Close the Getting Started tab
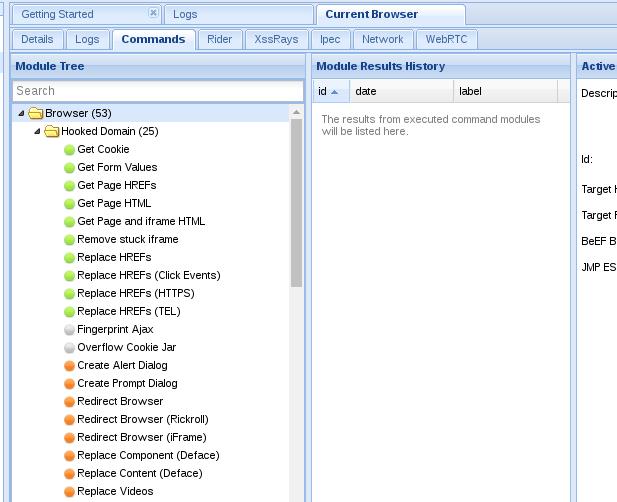The height and width of the screenshot is (502, 617). 153,14
